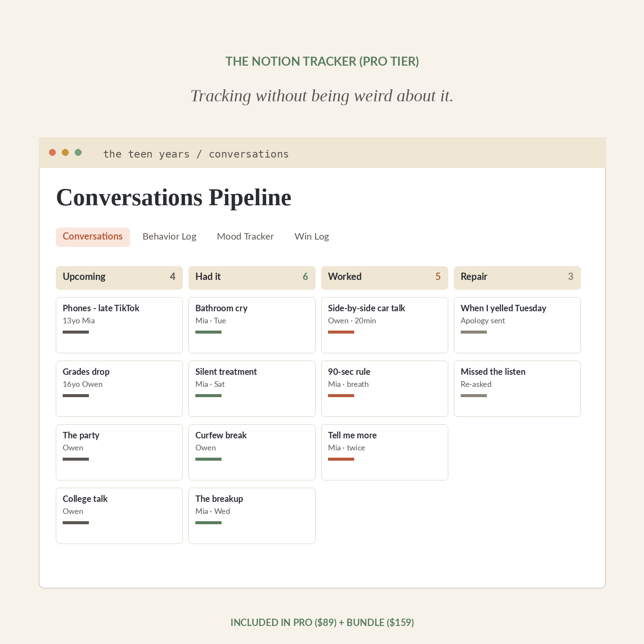Screen dimensions: 644x644
Task: Click the green tag bar on The breakup card
Action: coord(208,522)
